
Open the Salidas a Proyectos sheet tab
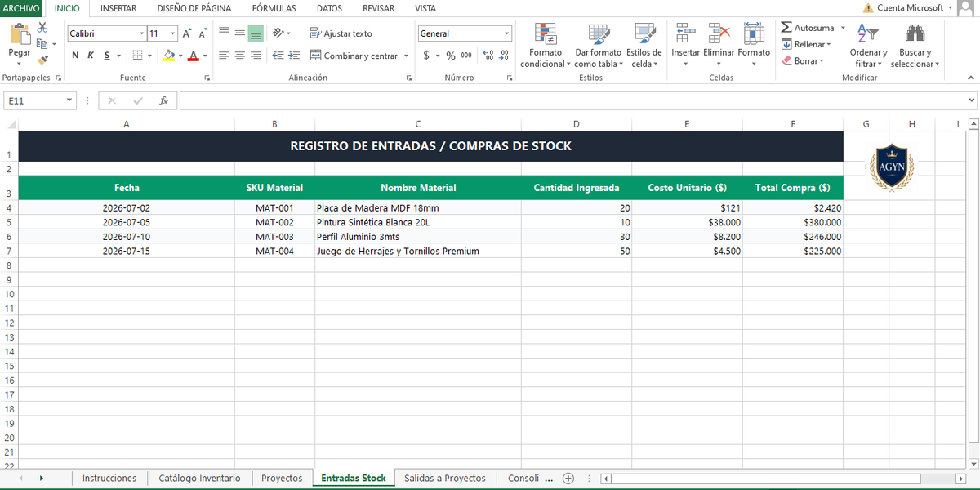444,478
